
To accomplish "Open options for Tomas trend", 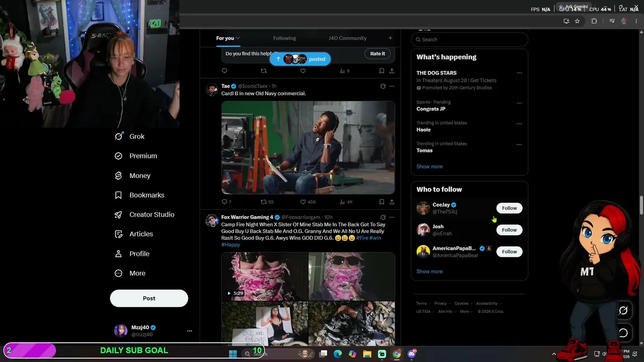I will click(x=519, y=144).
